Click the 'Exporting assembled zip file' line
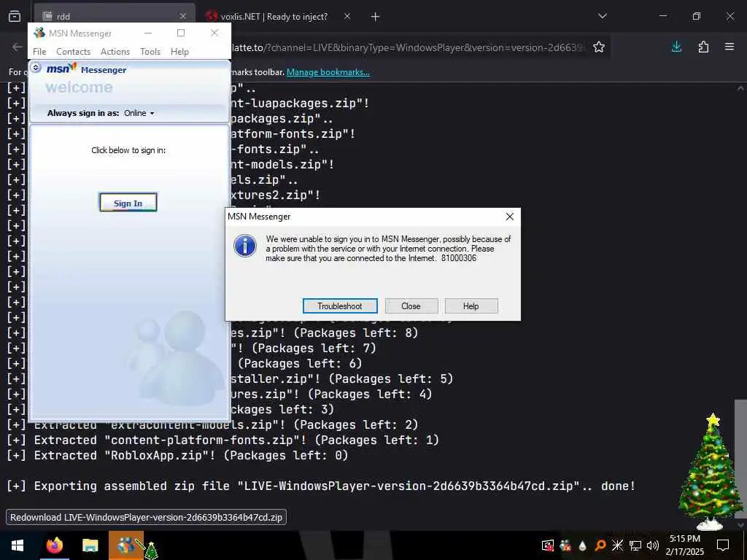 coord(321,486)
